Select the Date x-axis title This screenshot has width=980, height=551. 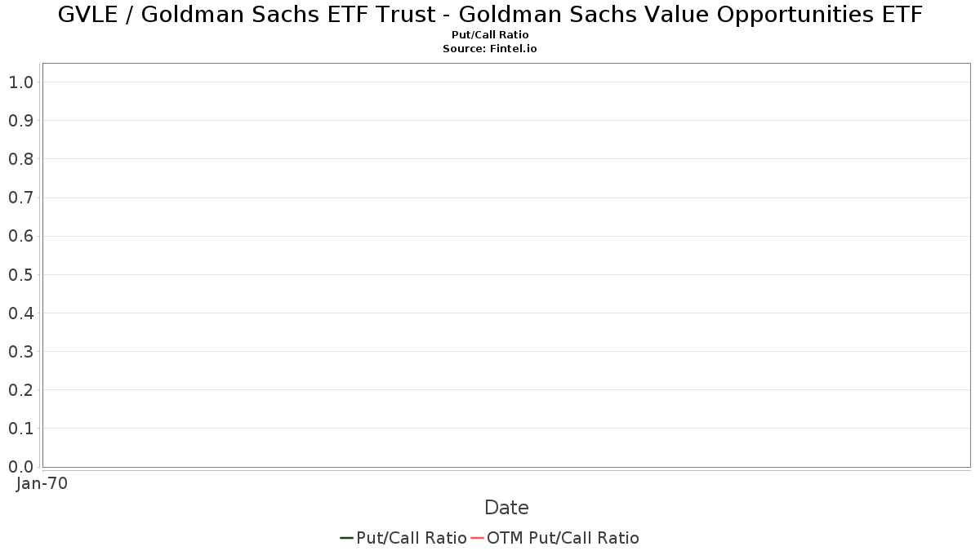[506, 508]
